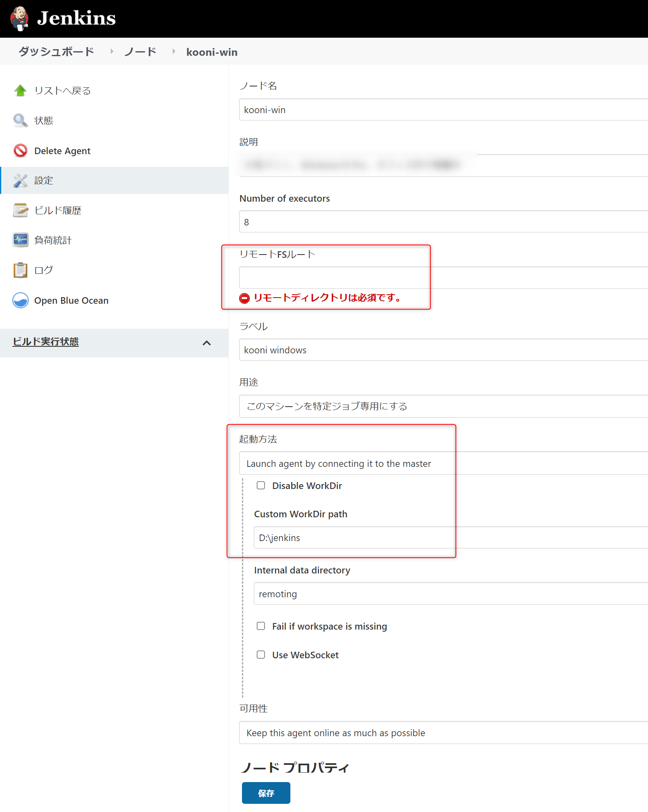
Task: Open the 用途 usage dropdown
Action: (443, 406)
